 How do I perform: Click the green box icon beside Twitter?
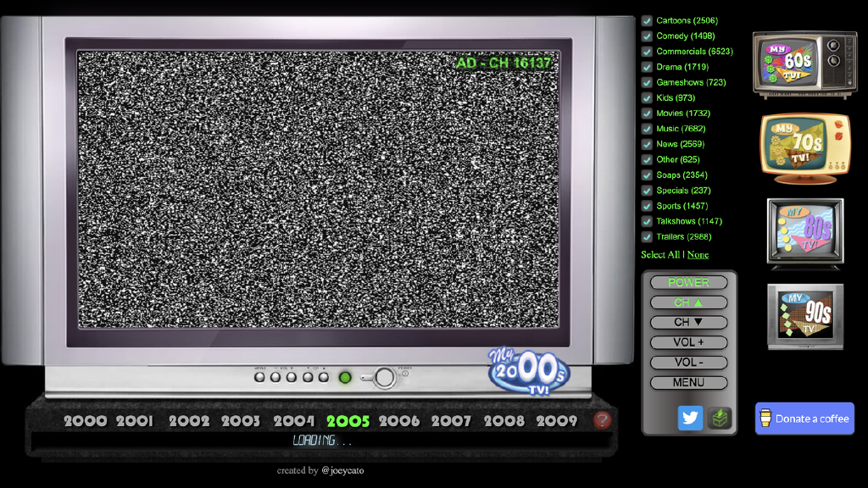pos(720,419)
